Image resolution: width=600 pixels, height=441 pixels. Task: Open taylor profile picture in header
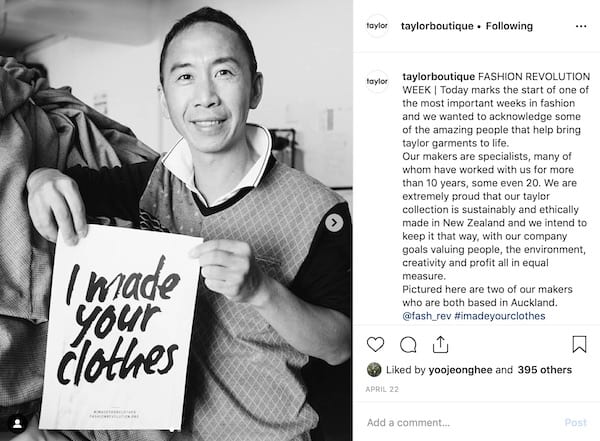[377, 26]
